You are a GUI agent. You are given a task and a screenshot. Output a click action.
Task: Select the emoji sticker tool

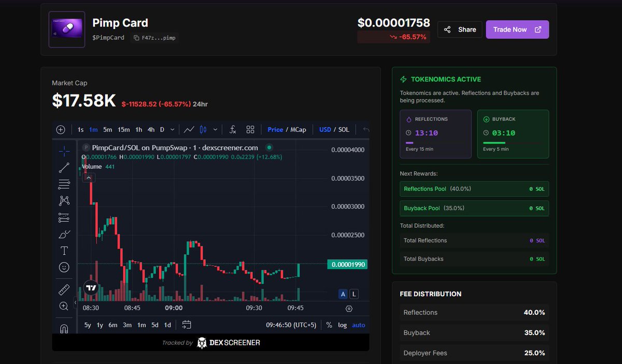click(64, 267)
